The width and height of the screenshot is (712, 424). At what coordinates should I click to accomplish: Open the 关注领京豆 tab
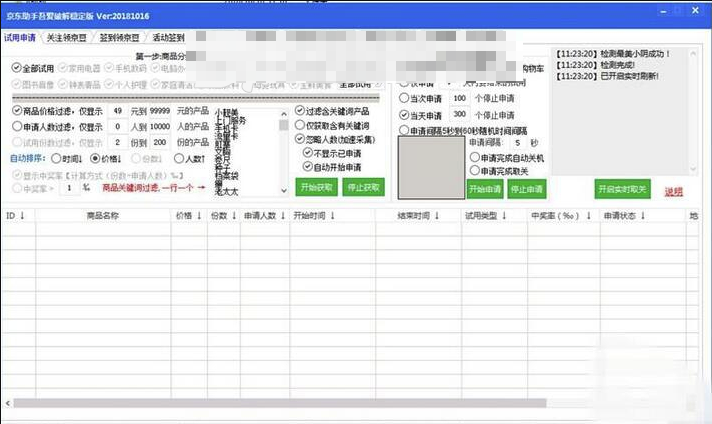click(67, 38)
